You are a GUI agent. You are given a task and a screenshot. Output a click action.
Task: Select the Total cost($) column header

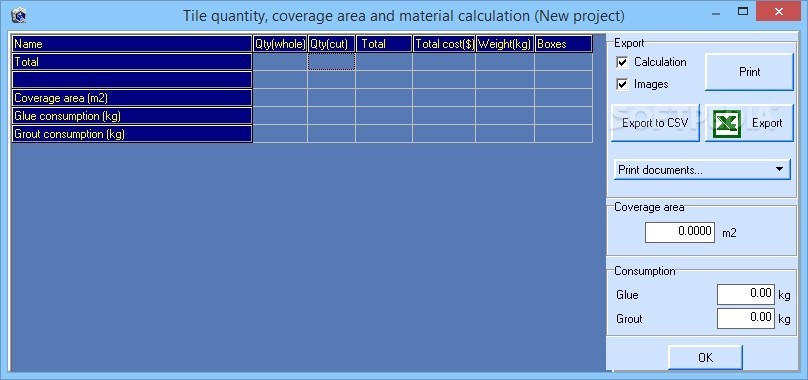(x=444, y=44)
